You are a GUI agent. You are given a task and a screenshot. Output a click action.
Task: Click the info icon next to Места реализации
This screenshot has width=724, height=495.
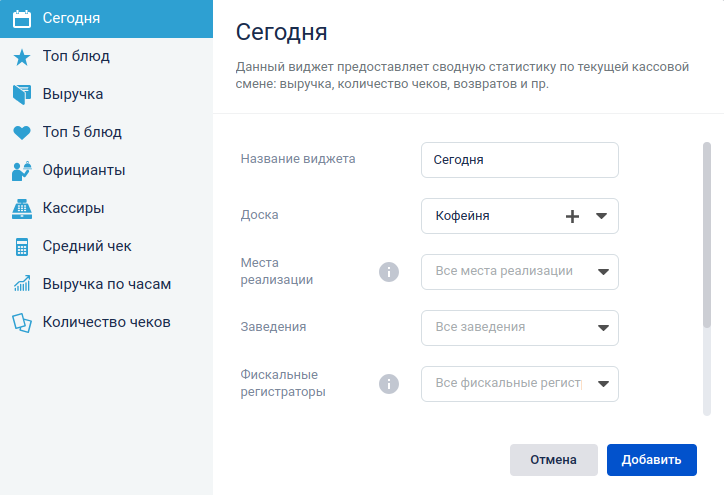389,272
